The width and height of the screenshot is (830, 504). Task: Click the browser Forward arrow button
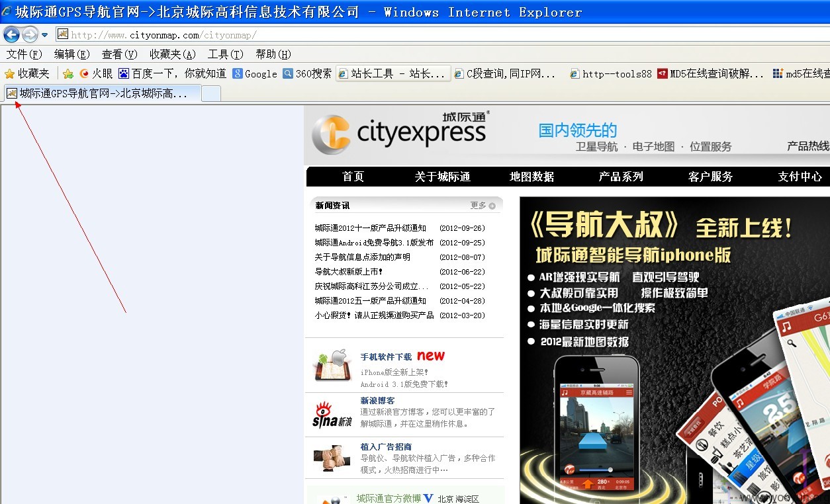tap(30, 34)
